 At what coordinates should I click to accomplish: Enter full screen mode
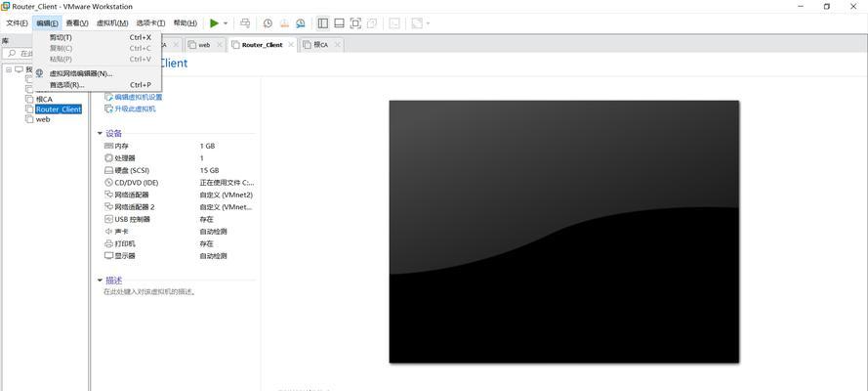[x=355, y=23]
